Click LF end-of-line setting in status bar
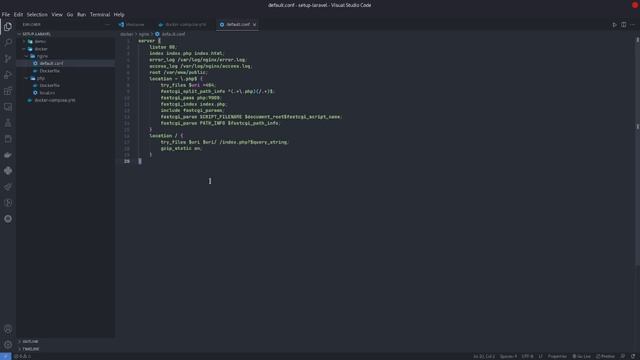Viewport: 640px width, 360px height. (x=540, y=356)
